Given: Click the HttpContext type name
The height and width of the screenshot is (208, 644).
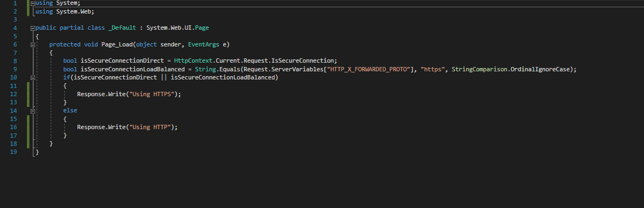Looking at the screenshot, I should 193,61.
